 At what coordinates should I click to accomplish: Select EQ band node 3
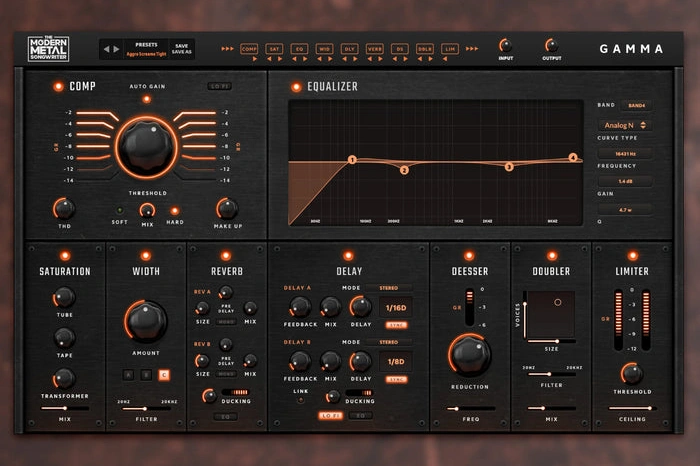[x=509, y=167]
